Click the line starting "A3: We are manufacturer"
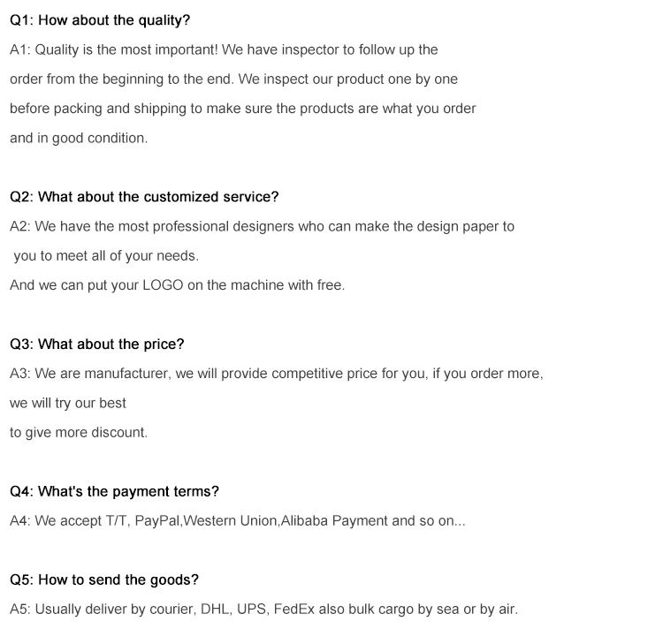Image resolution: width=663 pixels, height=644 pixels. [276, 374]
